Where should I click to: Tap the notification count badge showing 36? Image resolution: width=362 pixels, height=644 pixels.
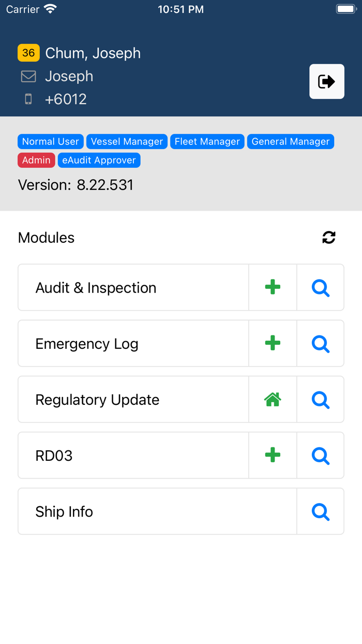coord(29,52)
